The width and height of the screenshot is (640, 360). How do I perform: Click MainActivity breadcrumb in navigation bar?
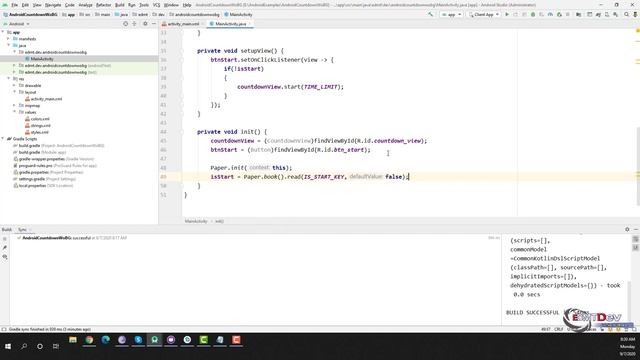pos(238,14)
